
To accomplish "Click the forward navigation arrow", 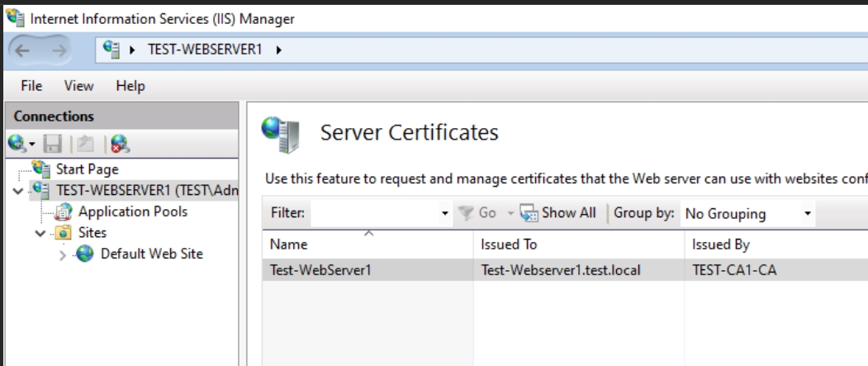I will [59, 51].
